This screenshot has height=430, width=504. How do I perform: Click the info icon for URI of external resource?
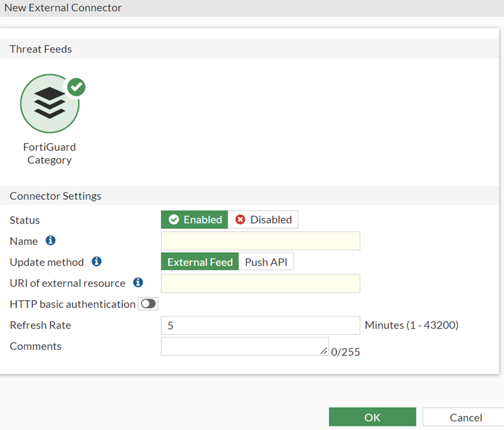coord(138,283)
